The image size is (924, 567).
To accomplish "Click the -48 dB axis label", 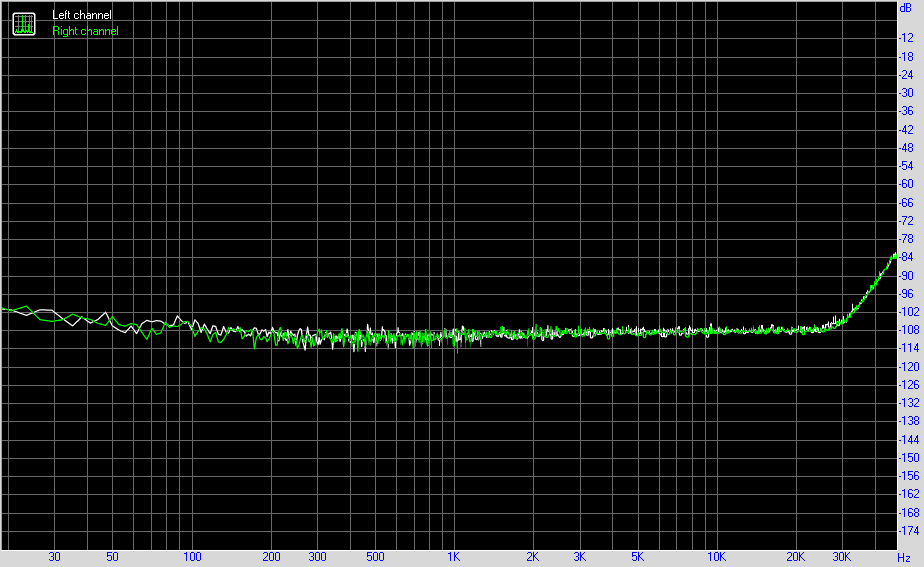I will 906,148.
